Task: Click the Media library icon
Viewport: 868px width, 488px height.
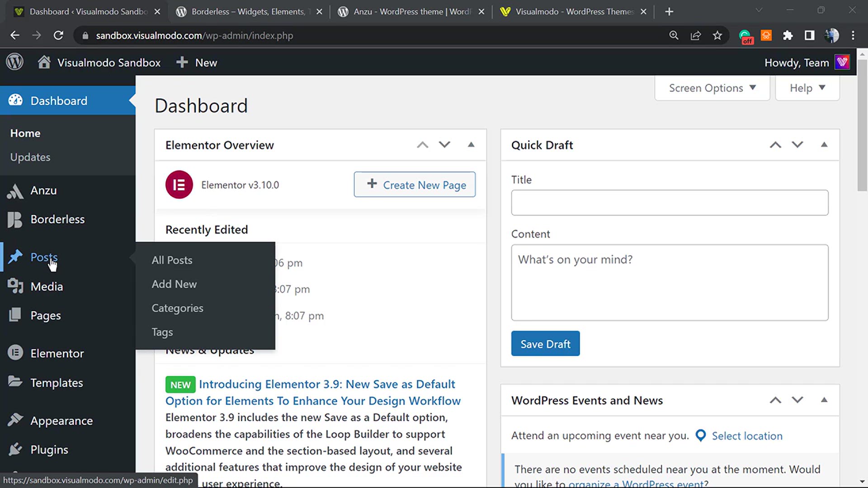Action: click(x=15, y=286)
